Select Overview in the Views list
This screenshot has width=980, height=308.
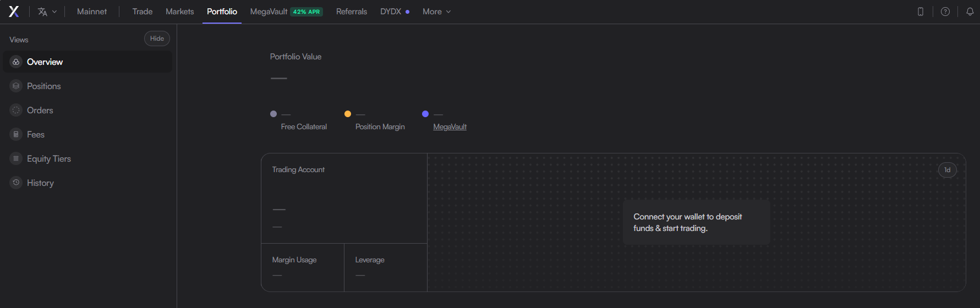(87, 62)
